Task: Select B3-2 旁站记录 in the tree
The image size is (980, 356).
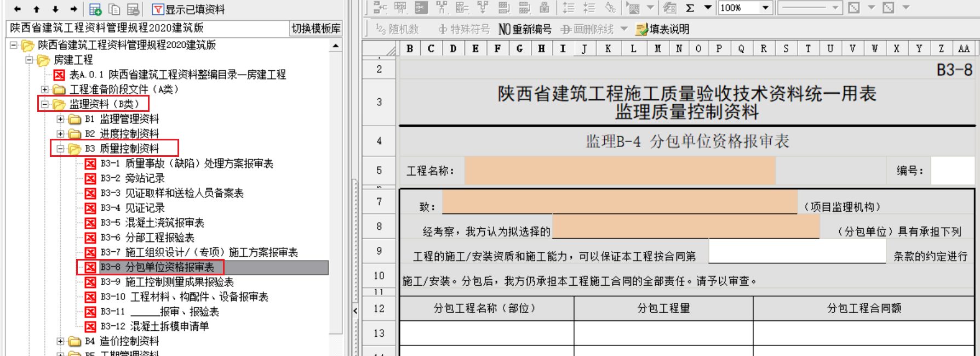Action: click(145, 178)
